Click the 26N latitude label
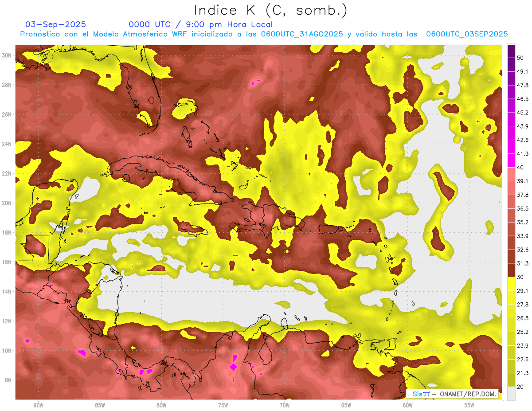 (x=7, y=114)
